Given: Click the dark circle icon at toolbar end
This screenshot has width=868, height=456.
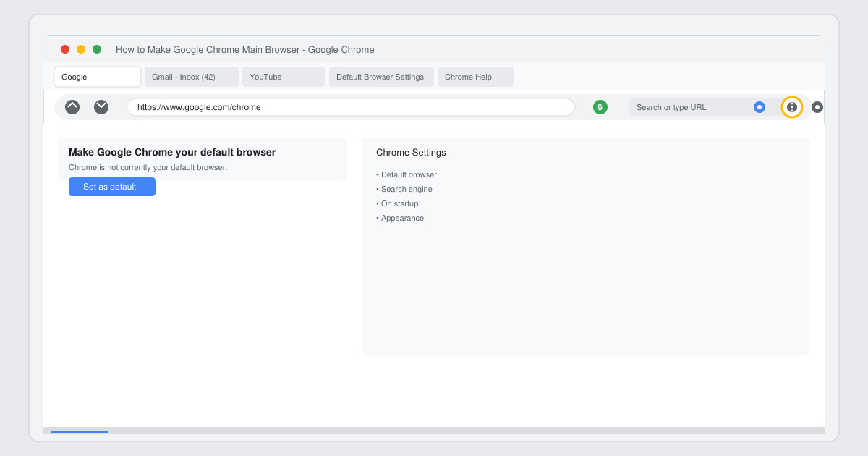Looking at the screenshot, I should 817,107.
